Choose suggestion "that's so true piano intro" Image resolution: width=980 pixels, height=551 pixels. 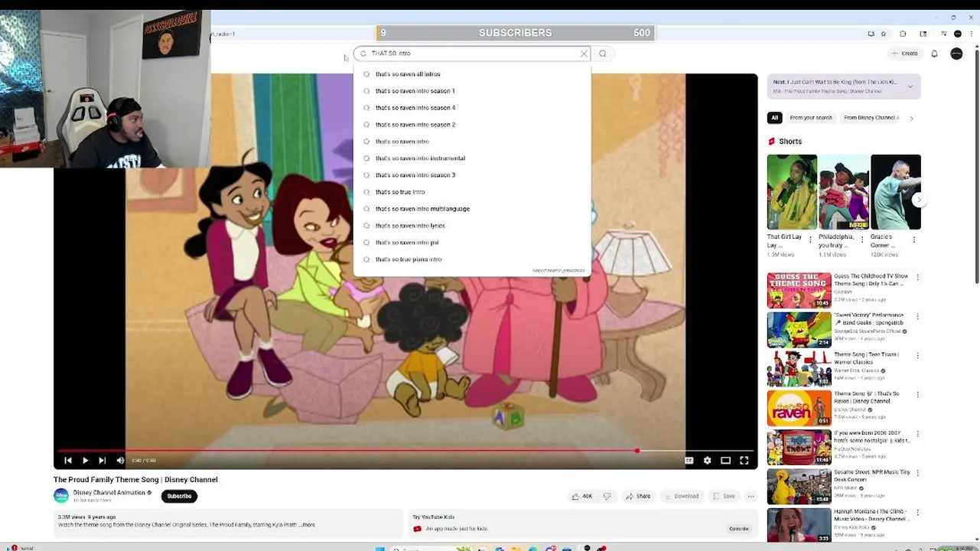[x=472, y=259]
